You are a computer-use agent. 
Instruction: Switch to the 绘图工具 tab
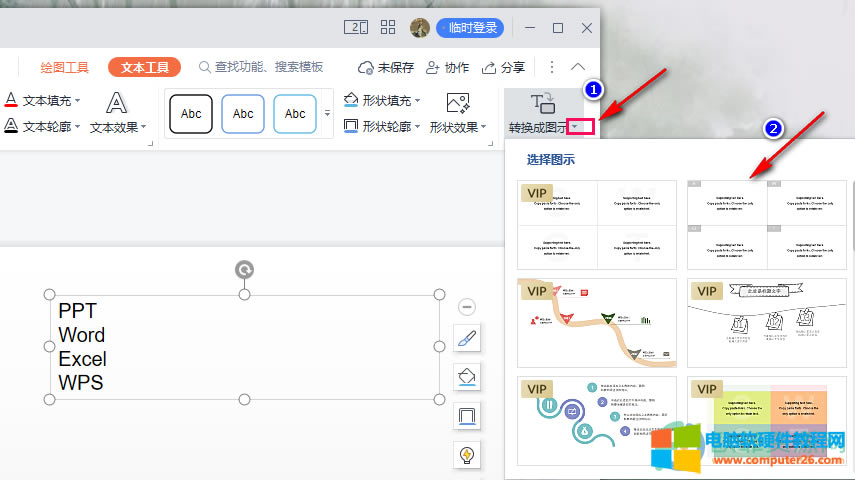click(64, 67)
